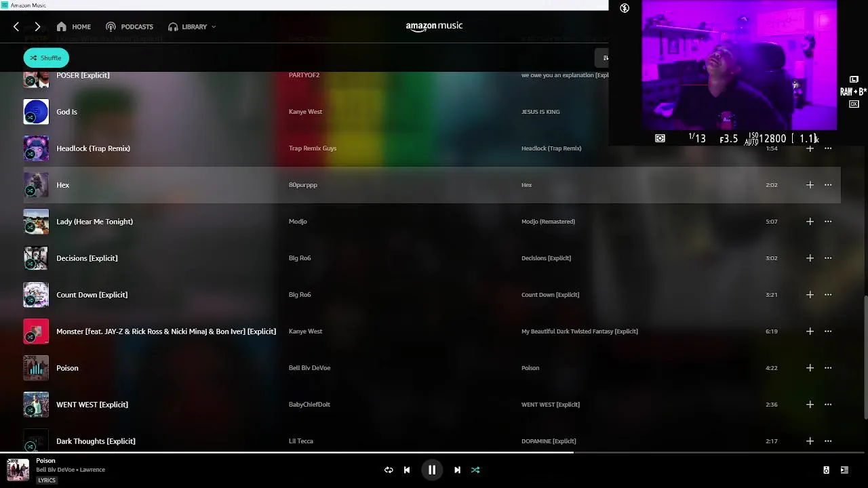Open more options for Dark Thoughts [Explicit]

(x=828, y=441)
